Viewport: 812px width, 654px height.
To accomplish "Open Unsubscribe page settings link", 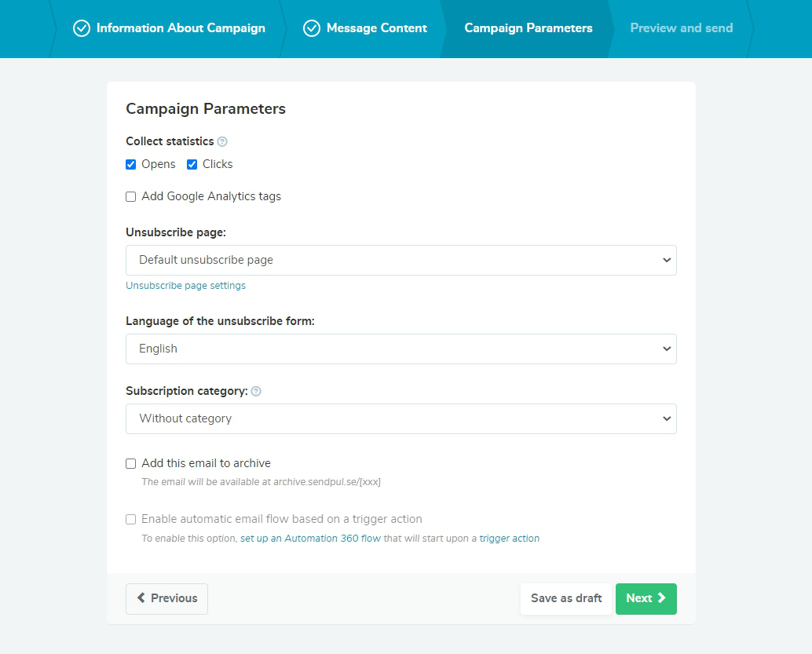I will [x=185, y=285].
